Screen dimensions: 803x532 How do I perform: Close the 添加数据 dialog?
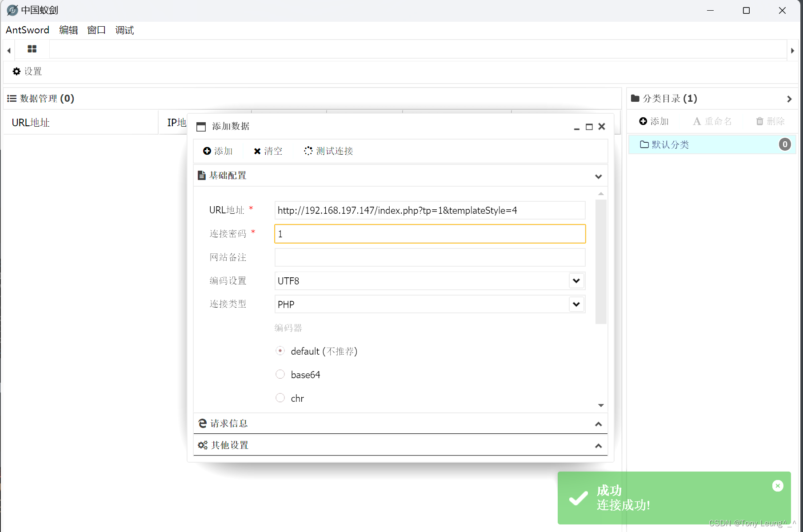coord(602,127)
